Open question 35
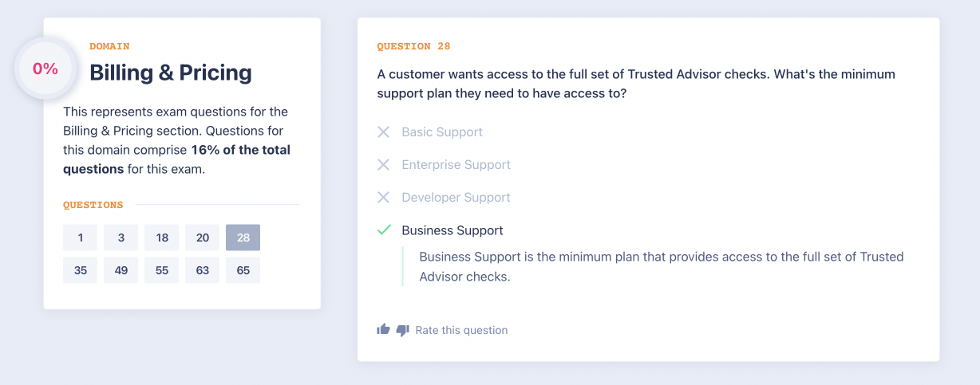This screenshot has width=980, height=385. coord(81,270)
